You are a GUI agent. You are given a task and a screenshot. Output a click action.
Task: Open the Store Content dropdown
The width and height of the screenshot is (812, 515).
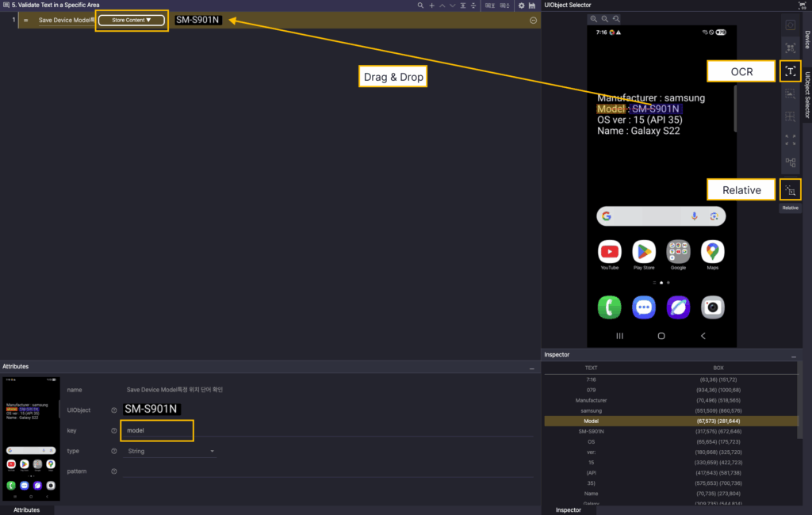pos(131,20)
